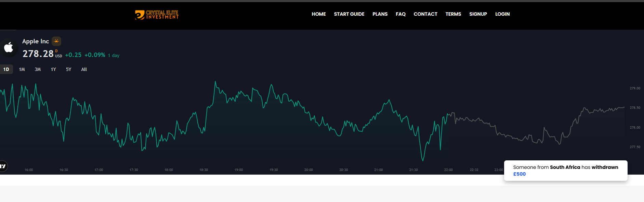Screen dimensions: 644x202
Task: Click the TradingView logo badge
Action: tap(3, 166)
